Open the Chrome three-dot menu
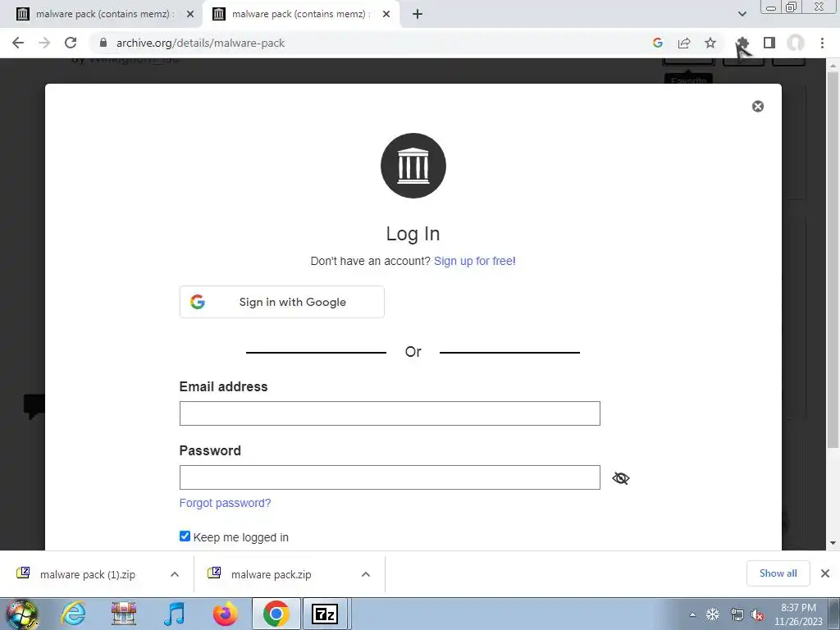 (x=822, y=43)
